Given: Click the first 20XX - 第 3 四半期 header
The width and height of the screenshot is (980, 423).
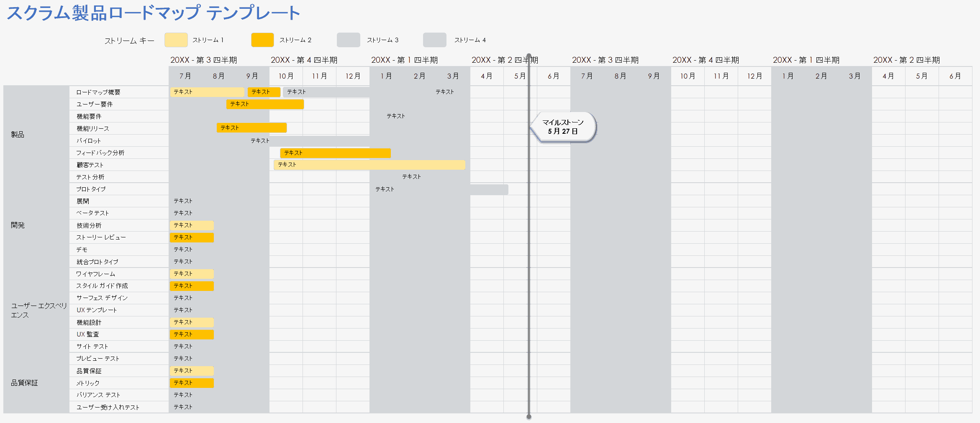Looking at the screenshot, I should click(x=204, y=60).
